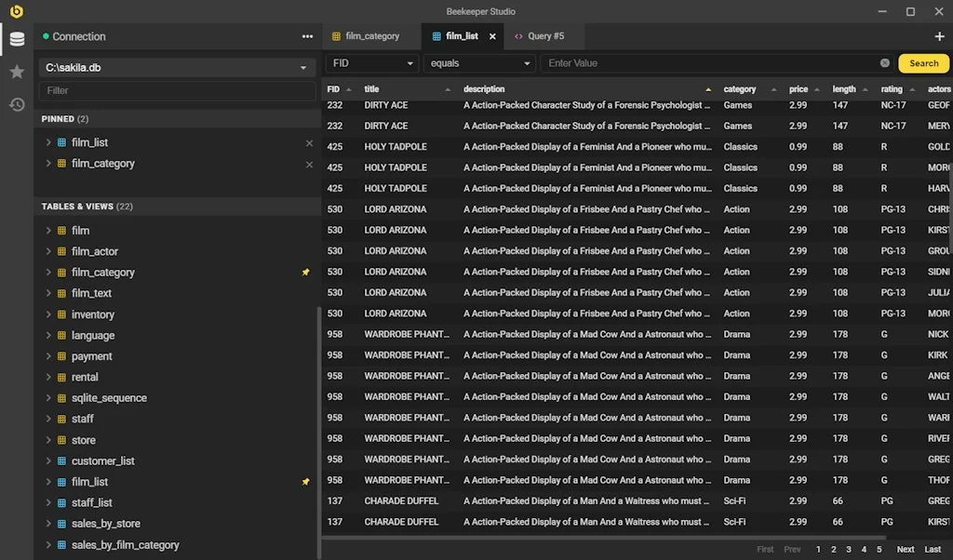Open the database tables sidebar icon
The image size is (953, 560).
tap(16, 39)
